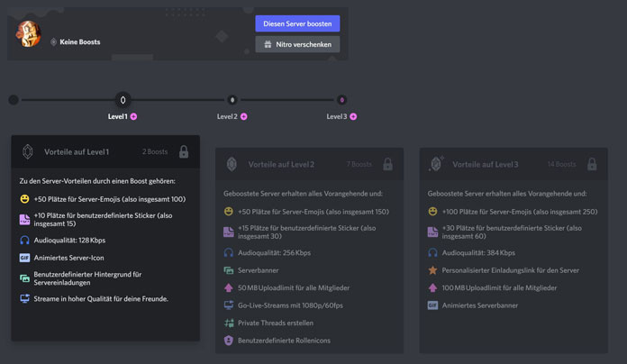Click image icon for Hintergrund für Servereinladungen

(25, 278)
